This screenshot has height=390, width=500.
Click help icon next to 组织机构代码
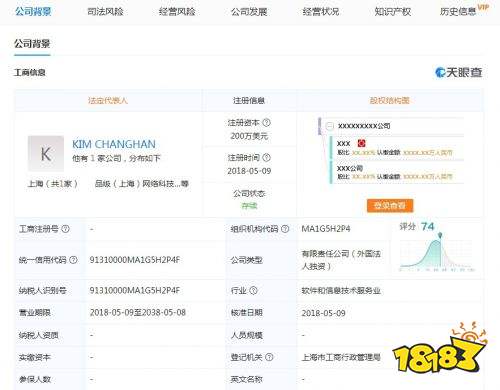[x=285, y=229]
